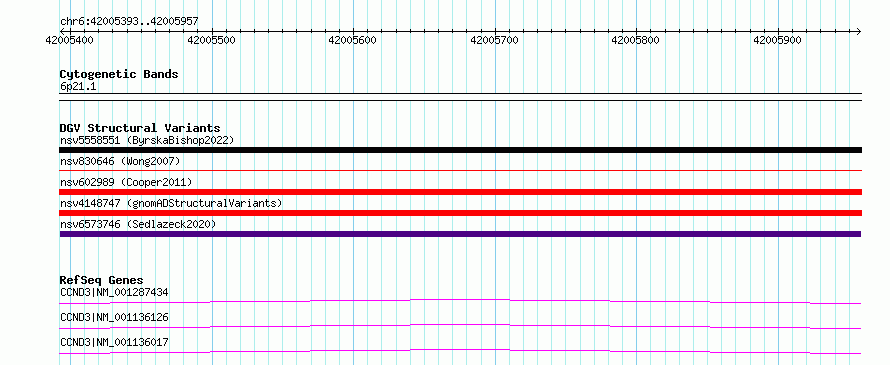Click the purple nsv6573746 variant bar

click(460, 234)
